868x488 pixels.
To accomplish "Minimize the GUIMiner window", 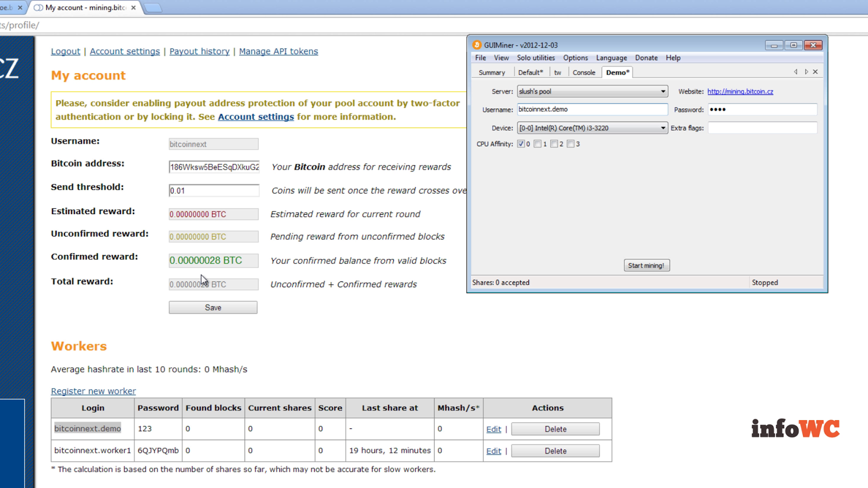I will pyautogui.click(x=774, y=45).
